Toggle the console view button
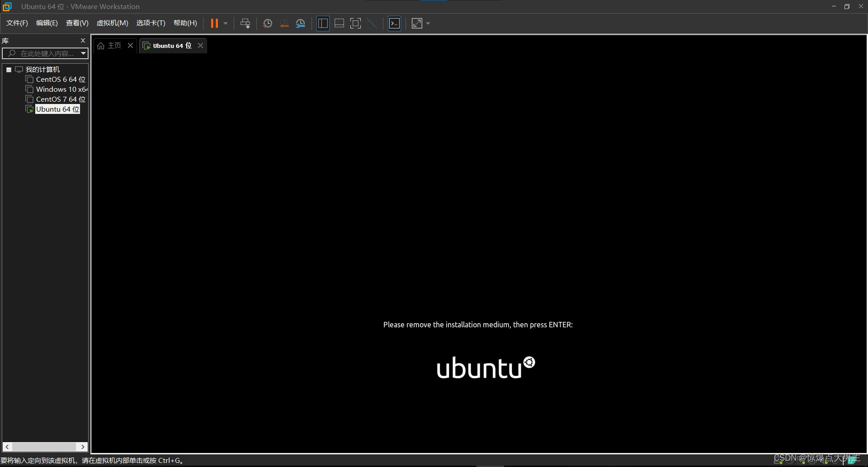This screenshot has height=467, width=868. click(x=394, y=24)
